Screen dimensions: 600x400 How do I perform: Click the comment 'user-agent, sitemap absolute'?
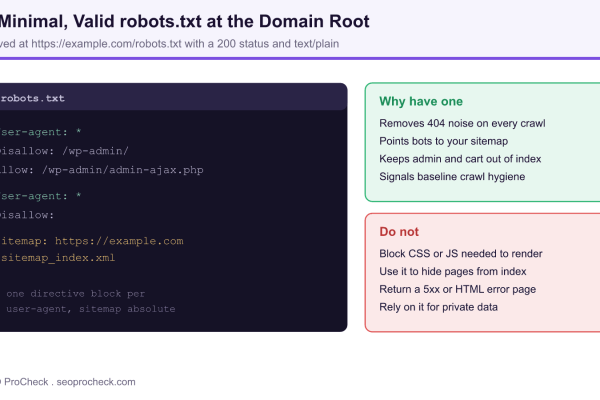[91, 309]
